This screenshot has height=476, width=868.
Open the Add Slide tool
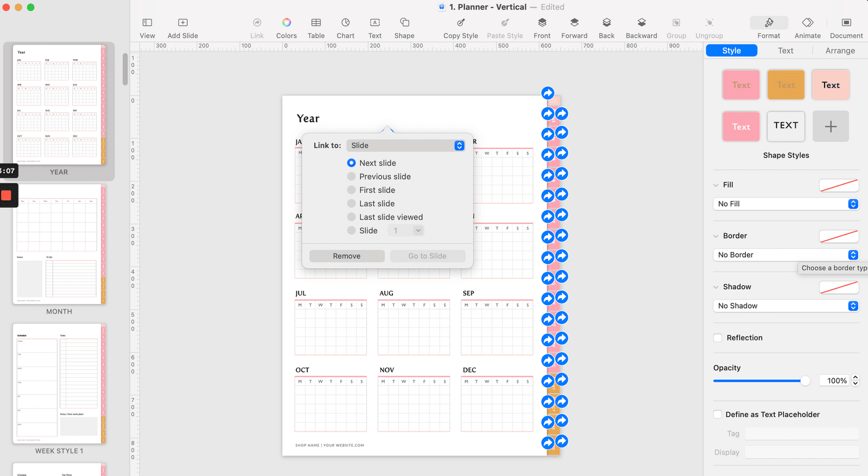pyautogui.click(x=182, y=26)
